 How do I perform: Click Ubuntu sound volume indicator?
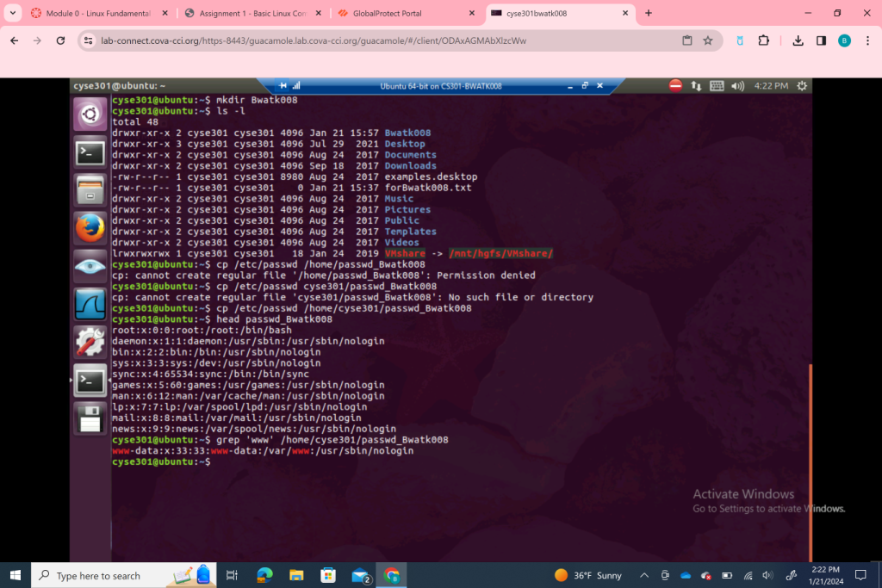click(x=738, y=86)
